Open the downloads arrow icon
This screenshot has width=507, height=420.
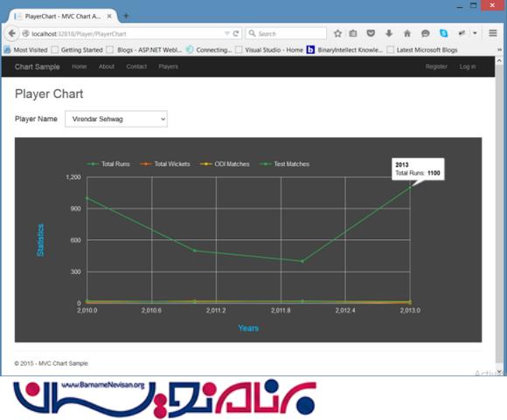coord(389,33)
